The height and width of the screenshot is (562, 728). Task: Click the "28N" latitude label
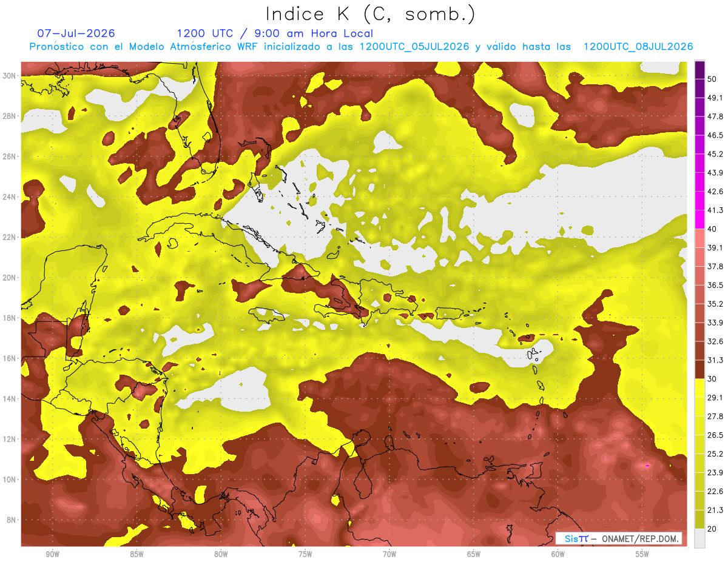click(10, 116)
